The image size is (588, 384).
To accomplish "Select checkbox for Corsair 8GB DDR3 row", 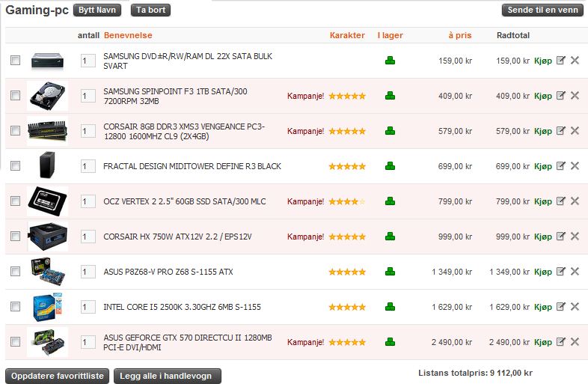I will 16,131.
